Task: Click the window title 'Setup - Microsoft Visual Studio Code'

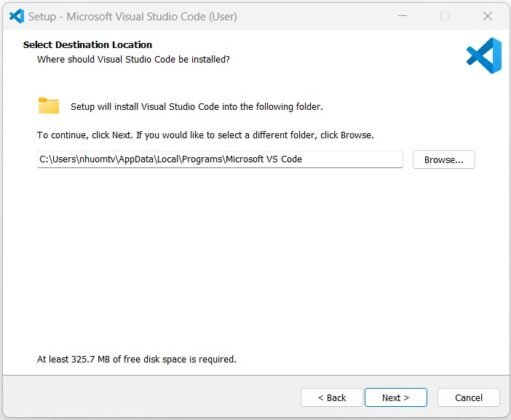Action: point(133,16)
